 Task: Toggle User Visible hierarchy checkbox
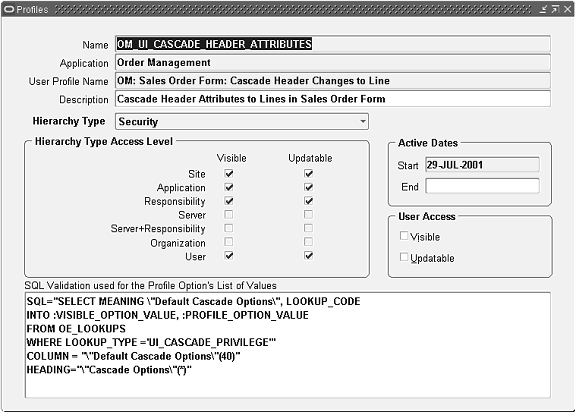(229, 256)
